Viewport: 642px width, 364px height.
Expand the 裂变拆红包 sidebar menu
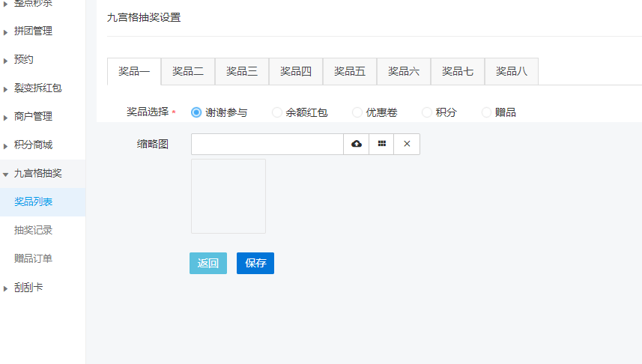[x=43, y=88]
